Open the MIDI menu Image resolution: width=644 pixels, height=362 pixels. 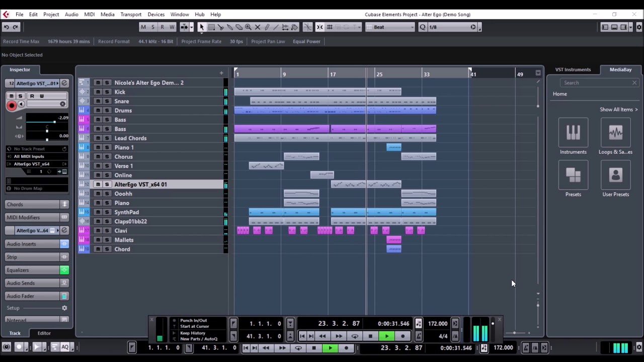coord(90,15)
